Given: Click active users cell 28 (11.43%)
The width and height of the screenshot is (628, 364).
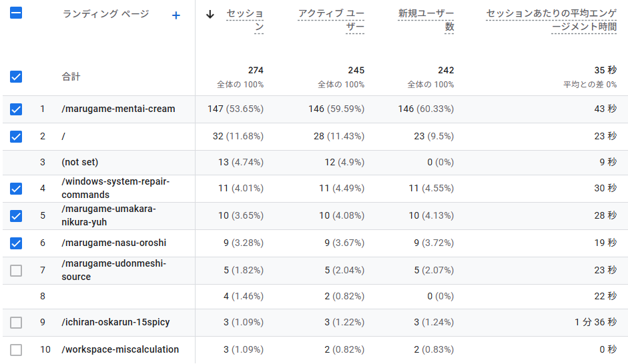Looking at the screenshot, I should point(339,137).
